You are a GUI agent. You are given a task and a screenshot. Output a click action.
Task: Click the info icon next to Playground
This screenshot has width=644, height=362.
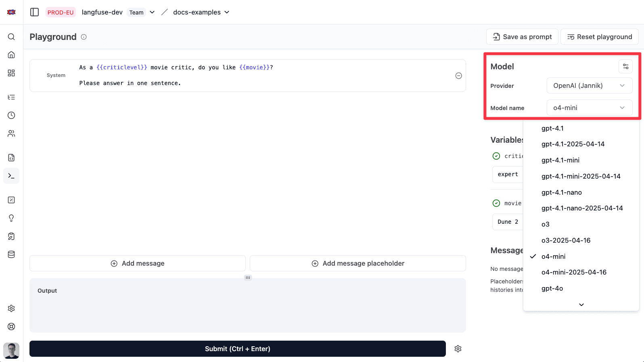[84, 37]
